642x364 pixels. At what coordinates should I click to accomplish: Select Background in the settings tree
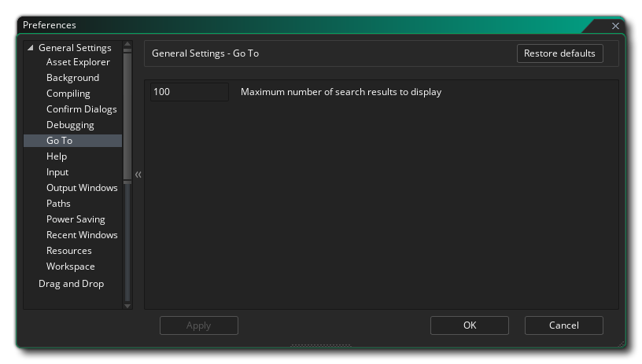click(72, 78)
